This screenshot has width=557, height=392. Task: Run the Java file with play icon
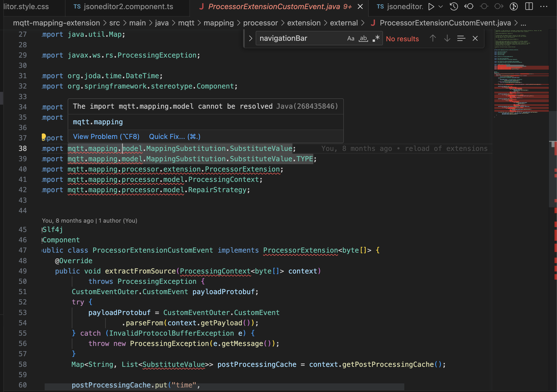(x=431, y=6)
